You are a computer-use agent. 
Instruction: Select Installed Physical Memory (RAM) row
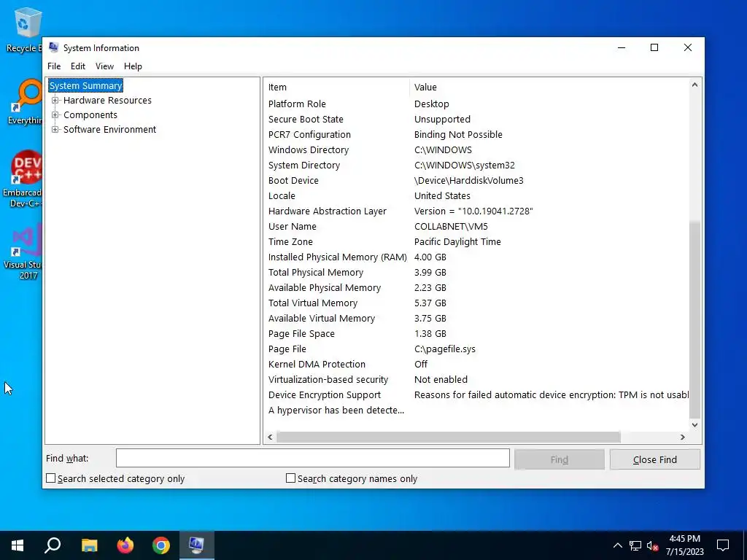click(x=476, y=257)
